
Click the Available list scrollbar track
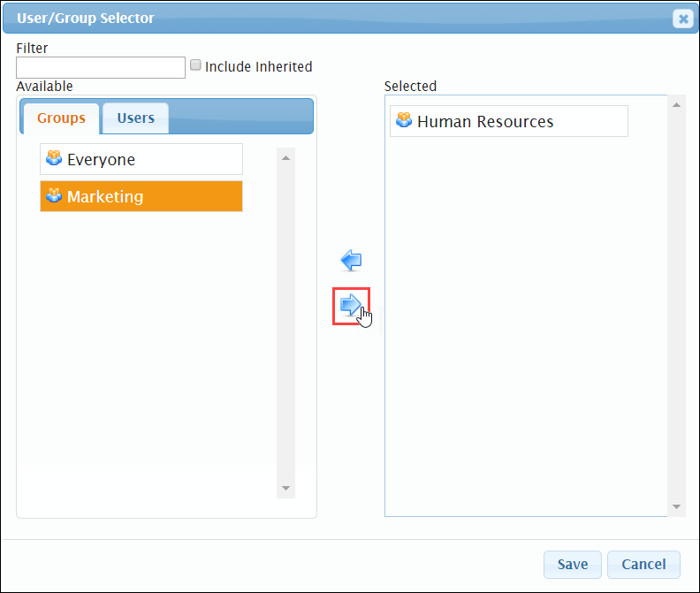(x=286, y=323)
